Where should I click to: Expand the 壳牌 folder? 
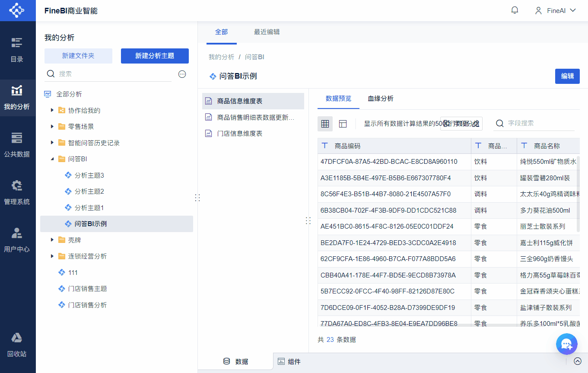(x=52, y=240)
